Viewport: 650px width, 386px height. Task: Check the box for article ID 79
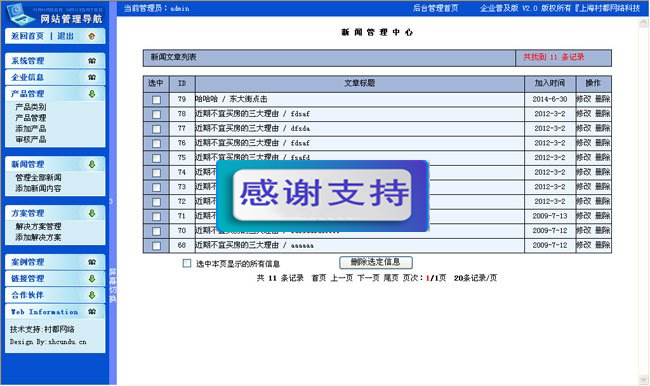(156, 100)
